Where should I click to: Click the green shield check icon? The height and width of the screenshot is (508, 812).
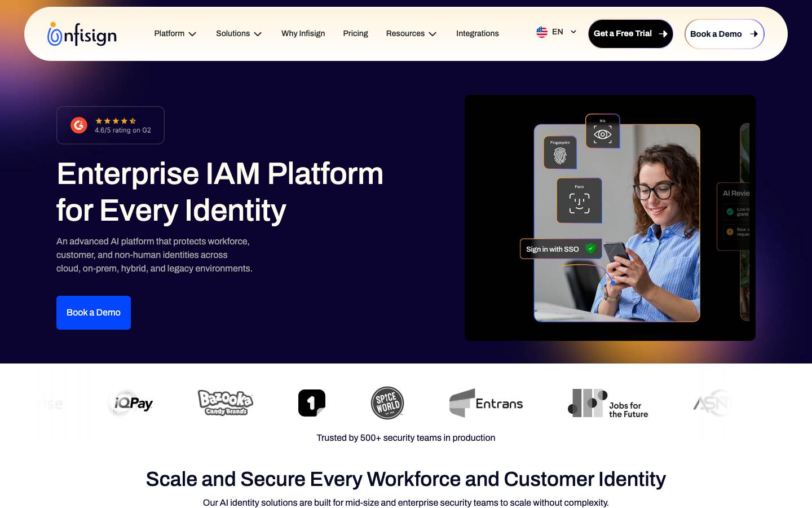590,248
